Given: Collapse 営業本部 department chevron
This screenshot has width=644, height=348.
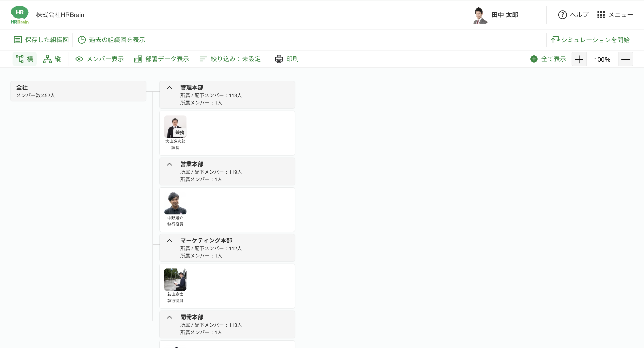Looking at the screenshot, I should 169,164.
